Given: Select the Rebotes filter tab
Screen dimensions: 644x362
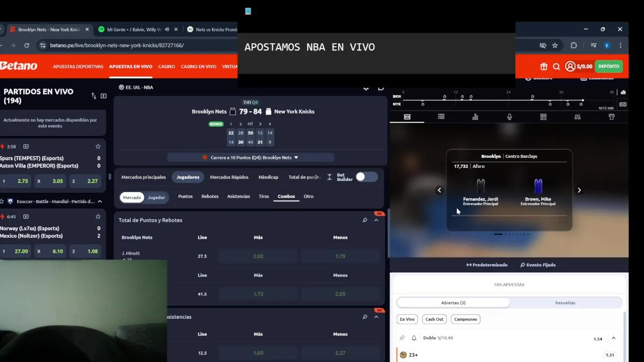Looking at the screenshot, I should [210, 197].
